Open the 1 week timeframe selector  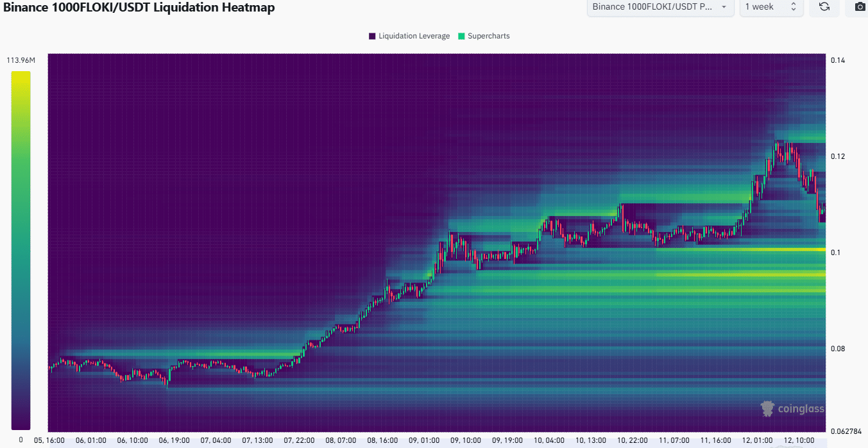coord(771,7)
